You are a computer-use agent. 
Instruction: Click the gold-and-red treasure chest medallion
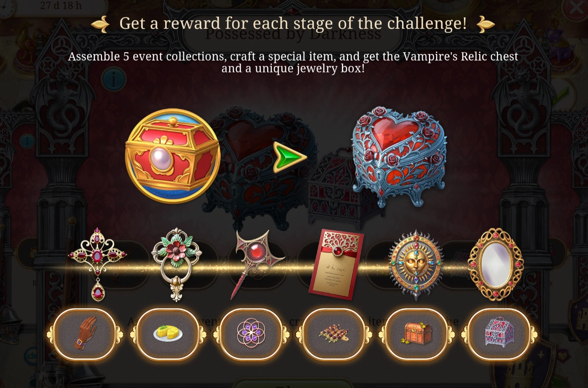172,156
